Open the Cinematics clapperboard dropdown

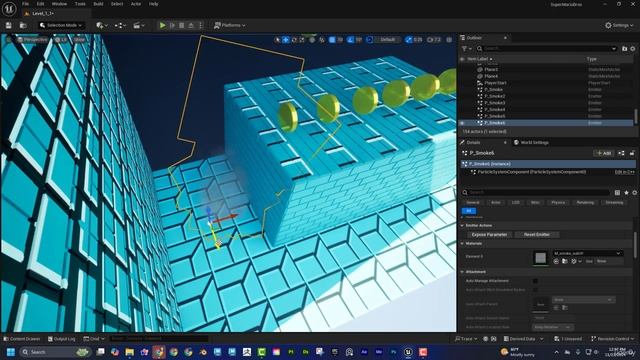pos(139,25)
